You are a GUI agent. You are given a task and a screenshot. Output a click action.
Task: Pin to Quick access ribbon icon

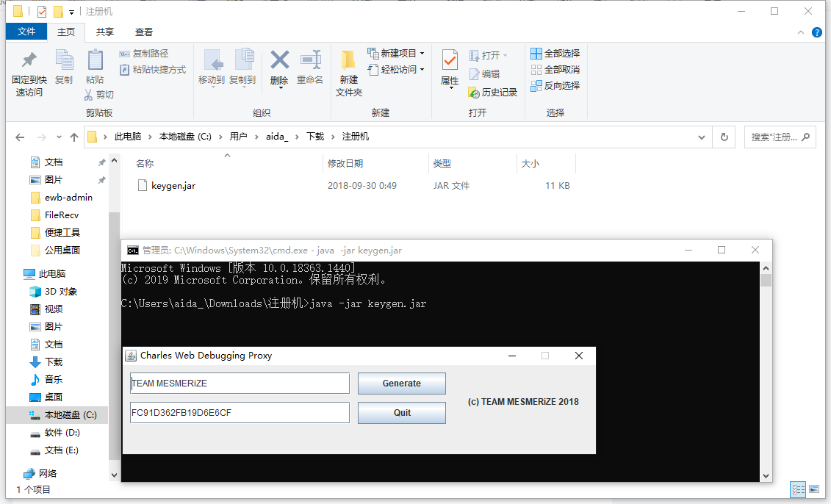tap(29, 73)
